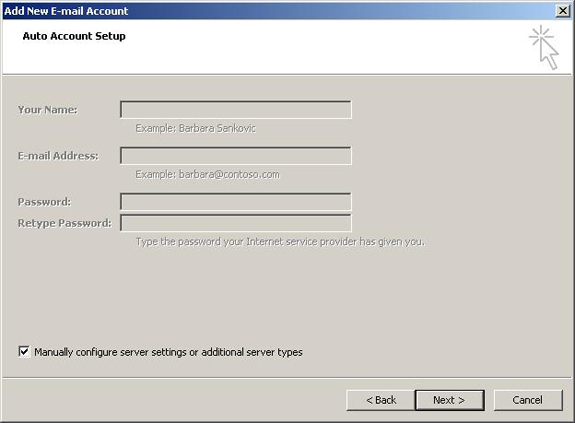Click the 'Add New E-mail Account' title bar
575x423 pixels.
point(279,11)
